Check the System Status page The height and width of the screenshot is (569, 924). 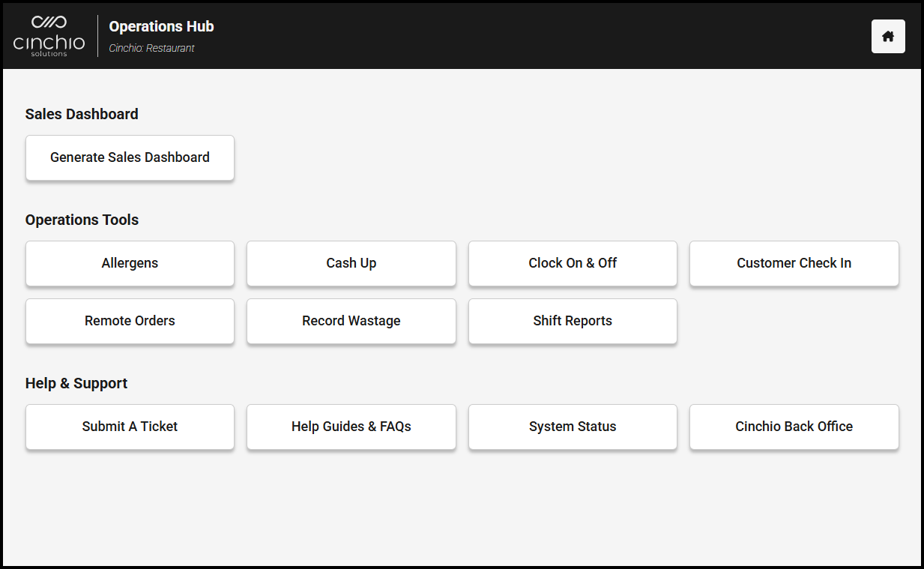click(573, 427)
